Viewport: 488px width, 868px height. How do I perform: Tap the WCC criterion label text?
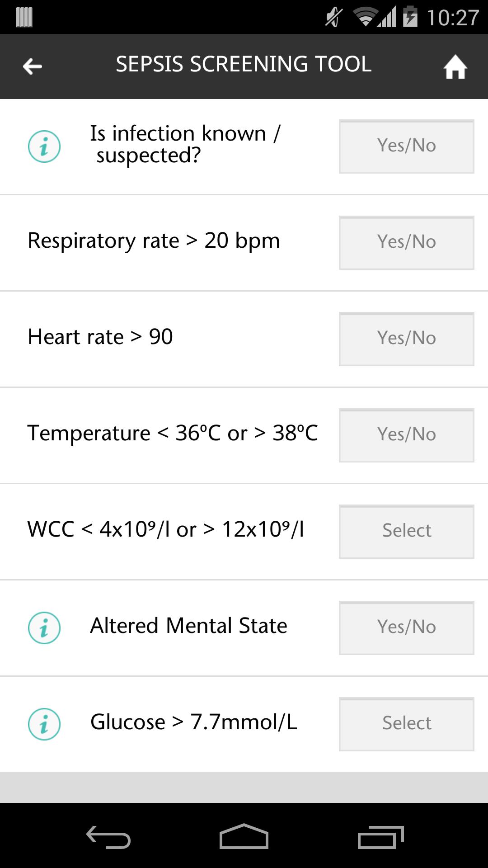click(x=165, y=529)
